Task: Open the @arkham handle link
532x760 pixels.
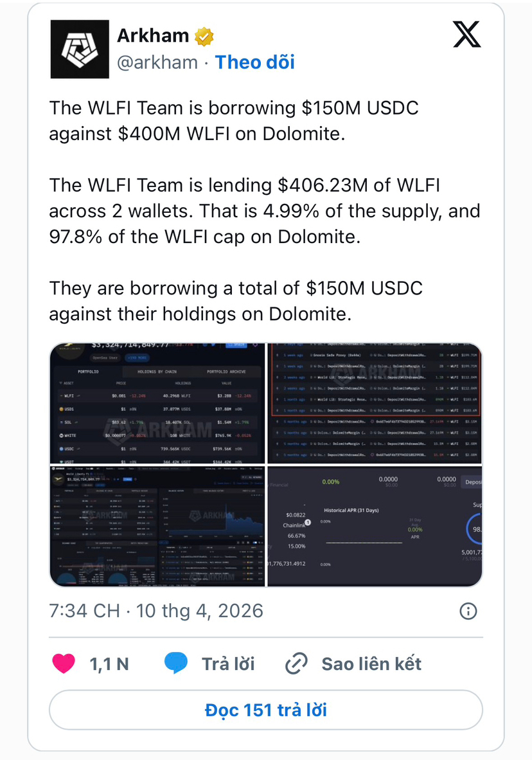Action: tap(157, 62)
